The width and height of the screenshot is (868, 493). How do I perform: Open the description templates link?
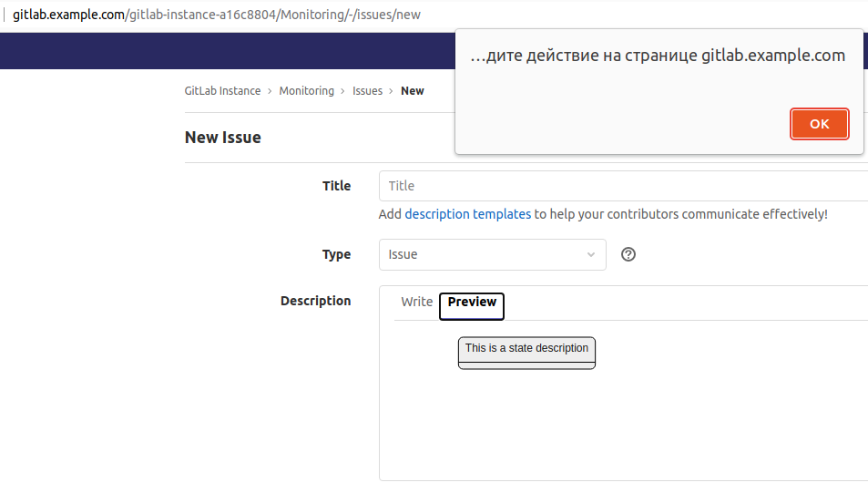pyautogui.click(x=467, y=214)
